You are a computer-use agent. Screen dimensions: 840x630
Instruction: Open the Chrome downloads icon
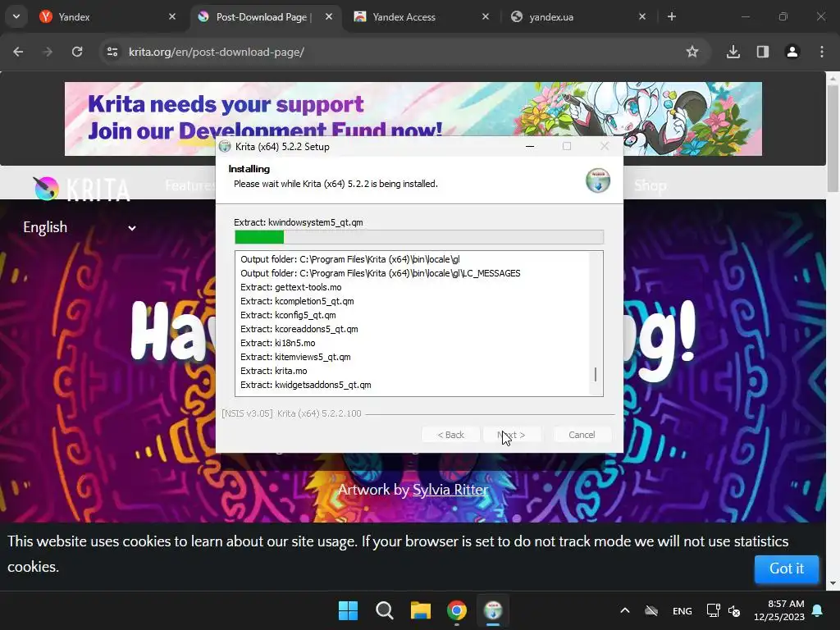pyautogui.click(x=733, y=52)
